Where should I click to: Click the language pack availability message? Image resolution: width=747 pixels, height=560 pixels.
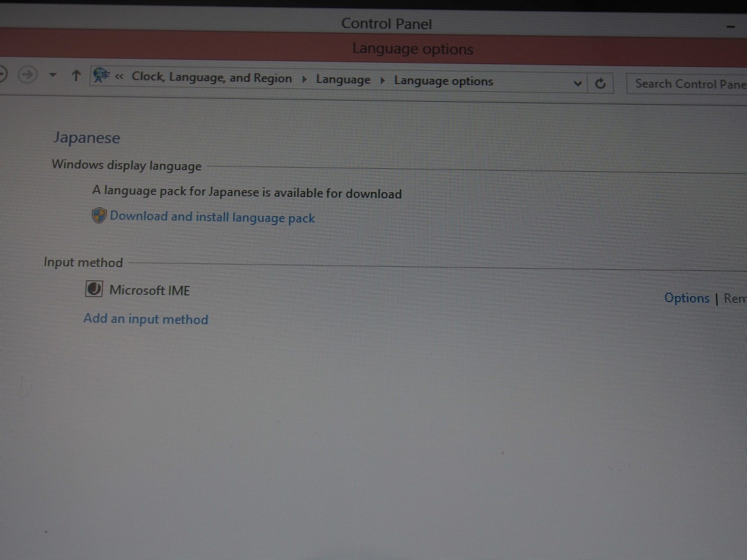coord(247,192)
